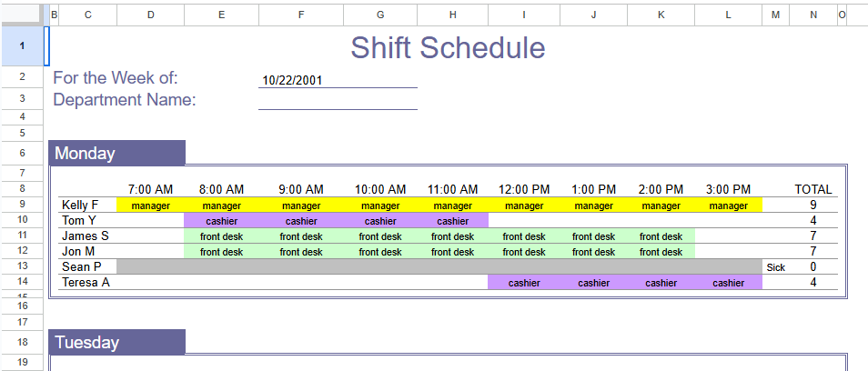Click column header N
868x371 pixels.
point(812,15)
